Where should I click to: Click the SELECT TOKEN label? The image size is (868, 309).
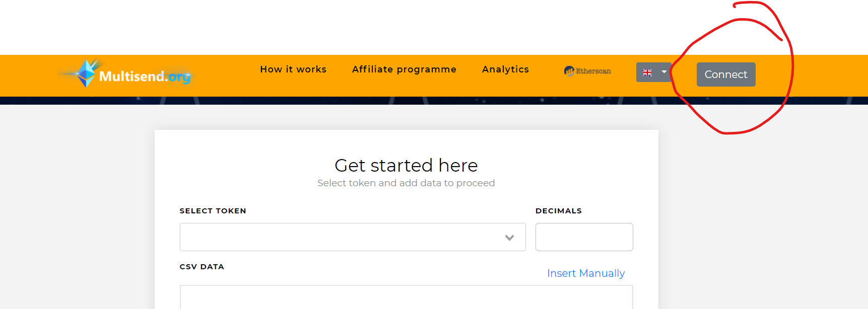213,211
